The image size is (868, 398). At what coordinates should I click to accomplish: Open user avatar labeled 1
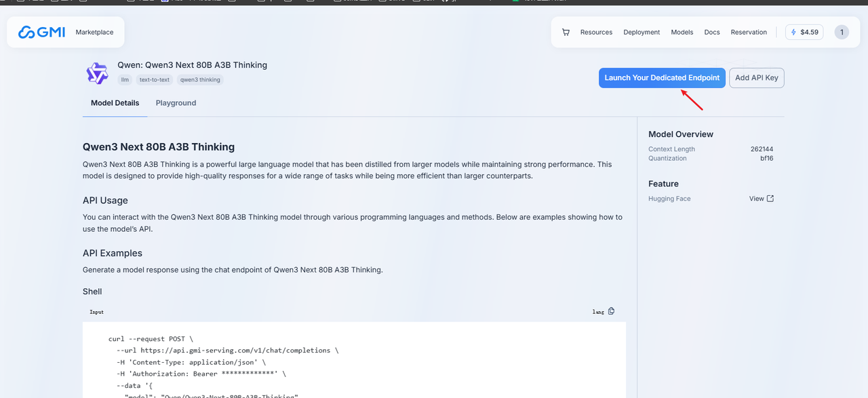842,32
